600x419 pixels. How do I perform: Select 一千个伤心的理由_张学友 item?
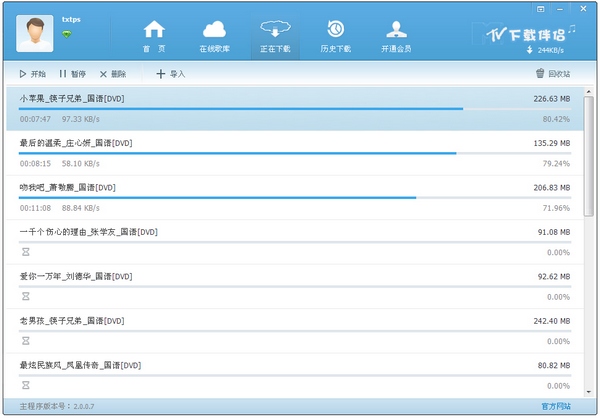[295, 242]
